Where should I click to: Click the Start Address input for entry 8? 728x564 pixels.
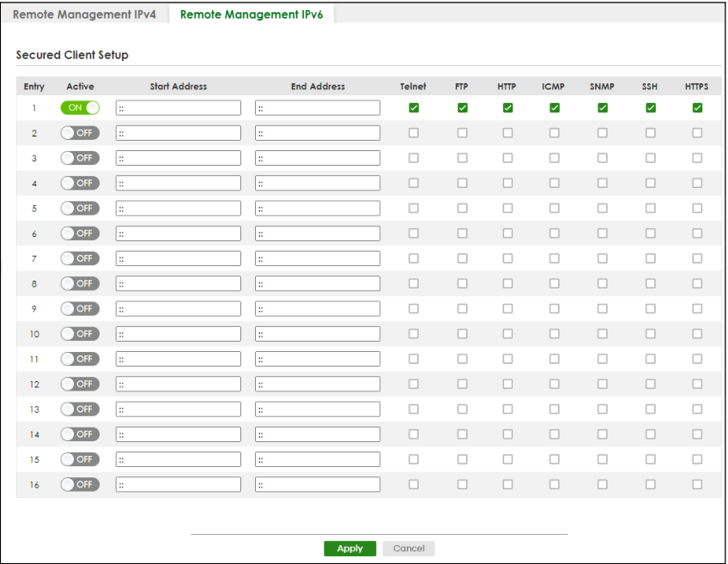click(179, 283)
